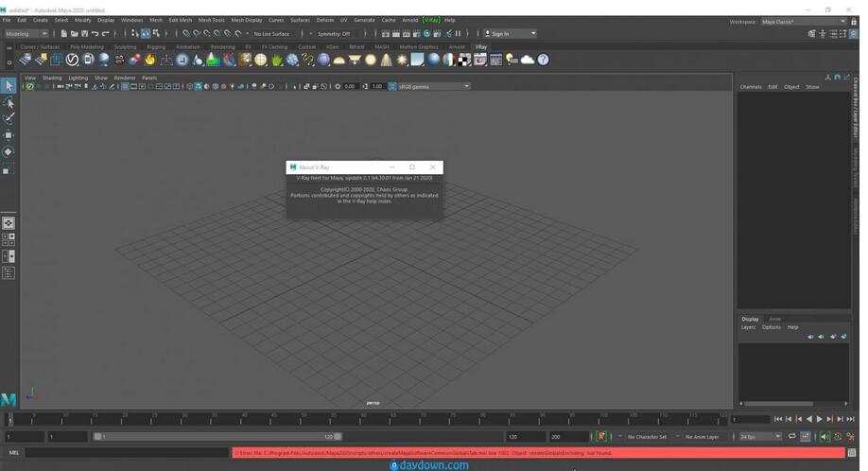Viewport: 868px width, 471px height.
Task: Select the Rotate tool in the toolbox
Action: tap(9, 151)
